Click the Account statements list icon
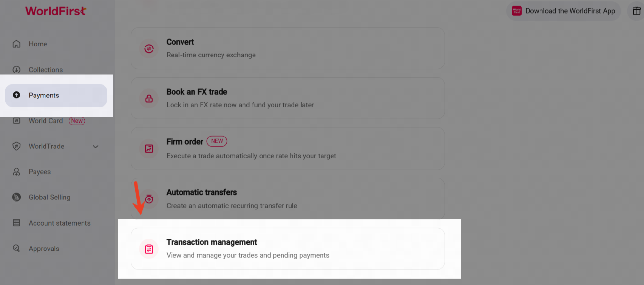Screen dimensions: 644x285 click(x=16, y=223)
